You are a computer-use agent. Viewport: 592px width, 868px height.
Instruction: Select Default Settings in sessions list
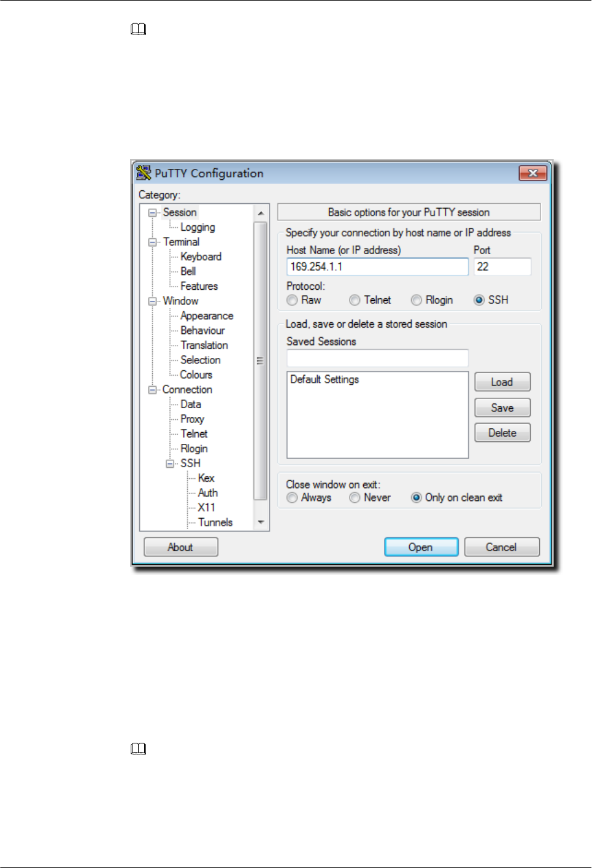325,379
